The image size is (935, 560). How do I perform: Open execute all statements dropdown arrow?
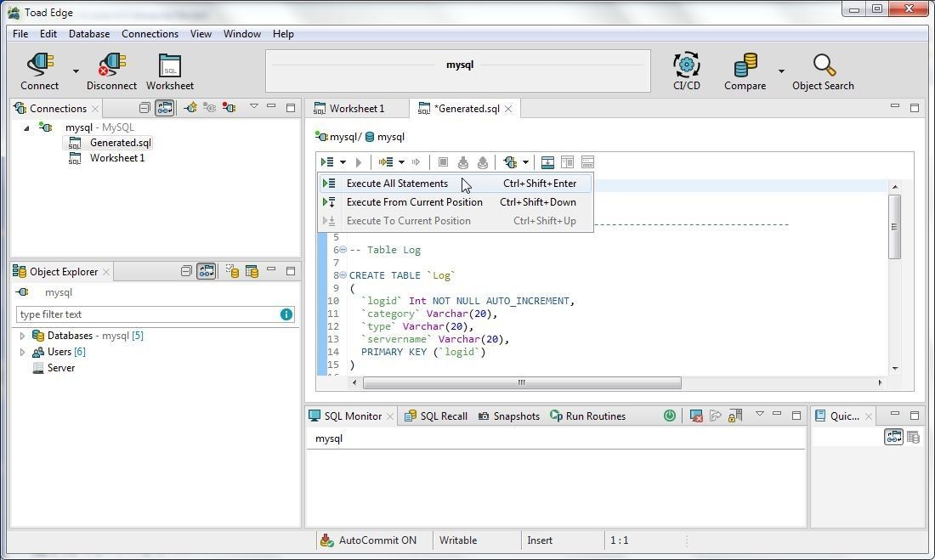point(343,162)
